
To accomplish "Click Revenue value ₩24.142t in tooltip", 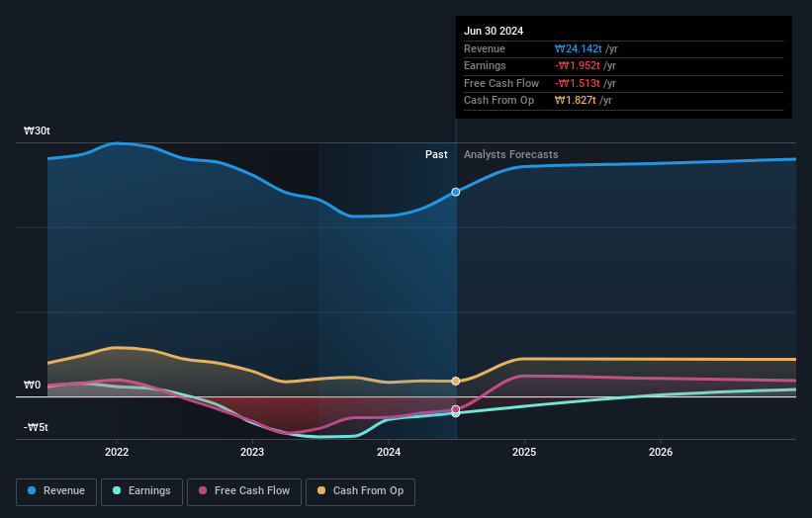I will click(x=578, y=48).
